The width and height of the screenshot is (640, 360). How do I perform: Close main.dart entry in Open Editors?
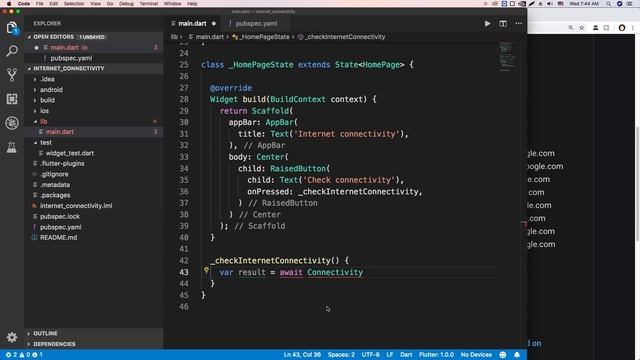point(36,48)
